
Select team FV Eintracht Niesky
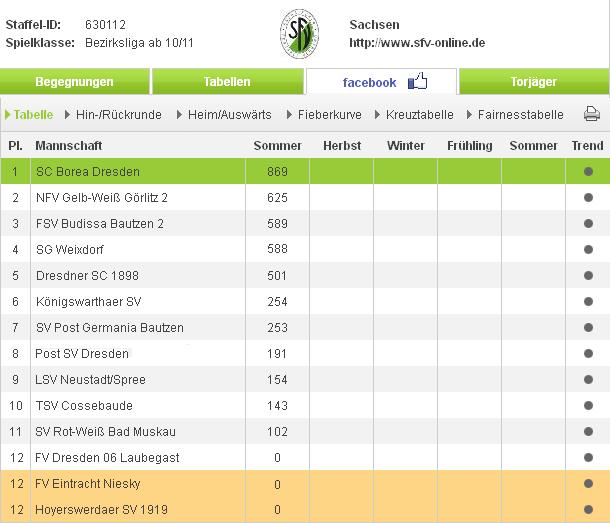tap(88, 484)
